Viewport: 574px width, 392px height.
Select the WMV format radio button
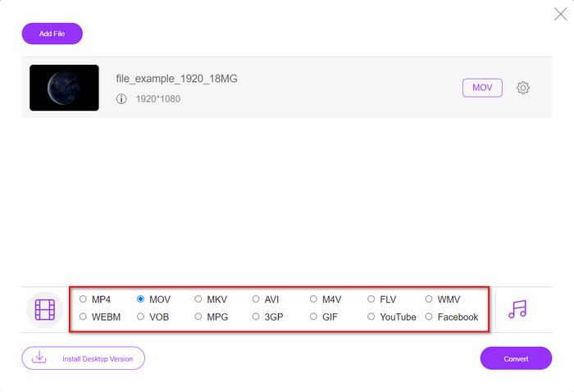click(x=429, y=299)
